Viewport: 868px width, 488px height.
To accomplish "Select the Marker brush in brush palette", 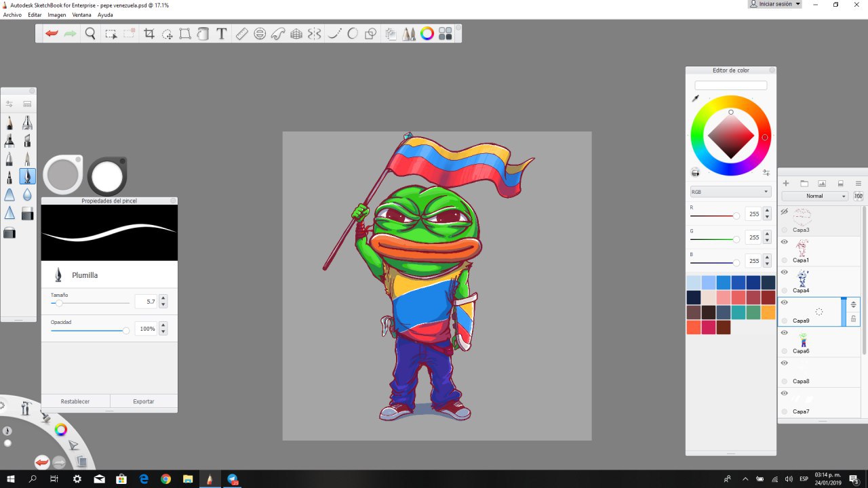I will (x=9, y=140).
